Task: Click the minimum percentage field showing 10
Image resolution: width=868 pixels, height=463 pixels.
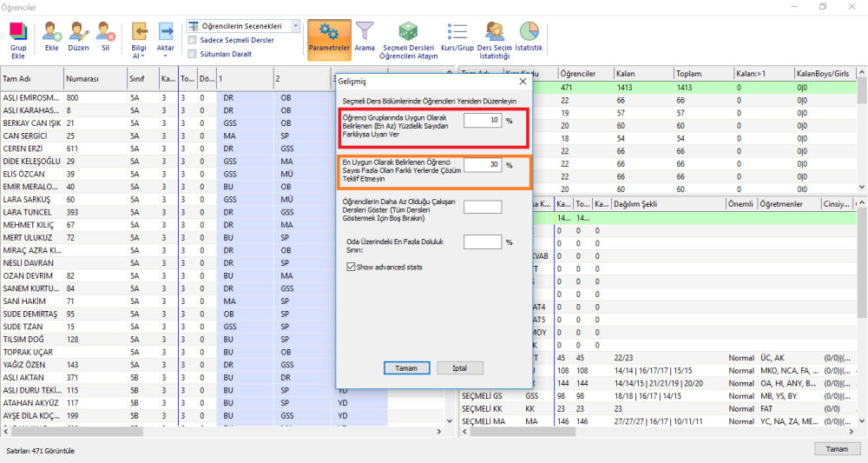Action: click(x=483, y=120)
